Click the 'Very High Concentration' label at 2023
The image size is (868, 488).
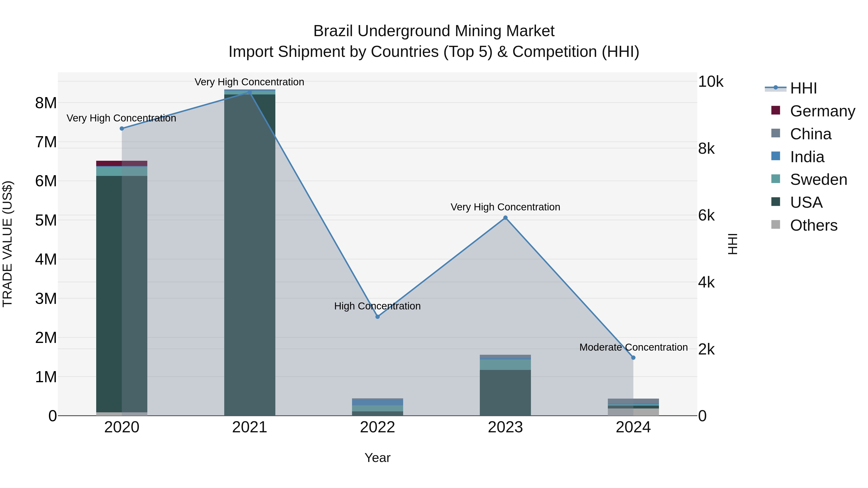pos(505,207)
